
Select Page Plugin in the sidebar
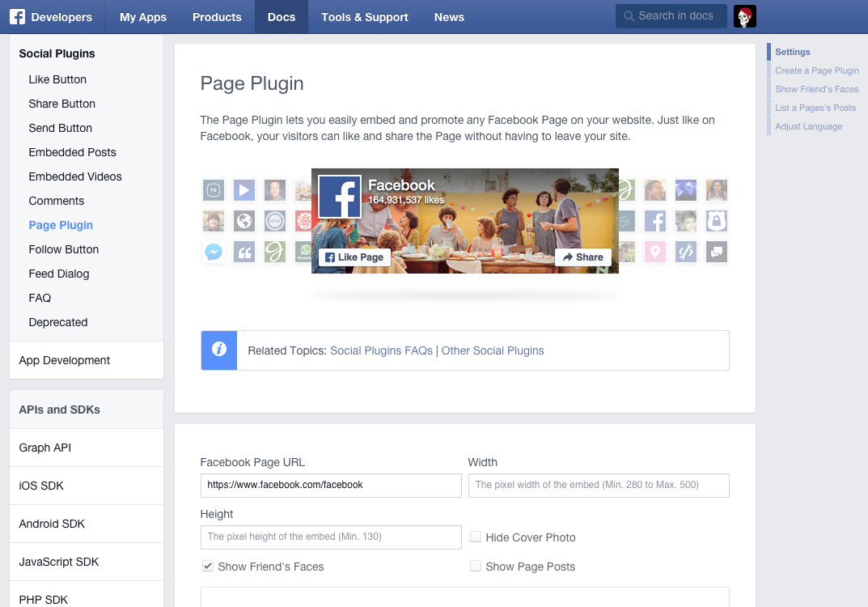coord(61,226)
